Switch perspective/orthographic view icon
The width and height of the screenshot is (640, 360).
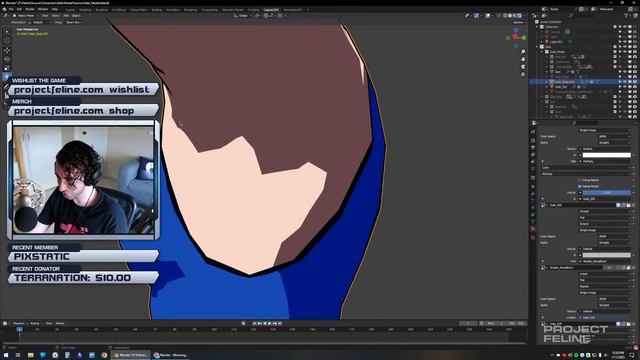pos(523,74)
